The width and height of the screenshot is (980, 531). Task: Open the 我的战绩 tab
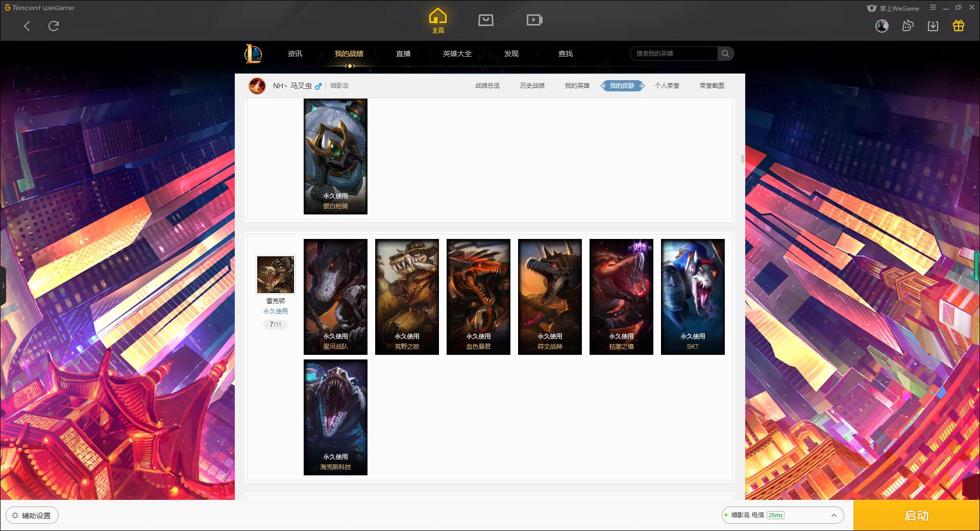tap(349, 54)
